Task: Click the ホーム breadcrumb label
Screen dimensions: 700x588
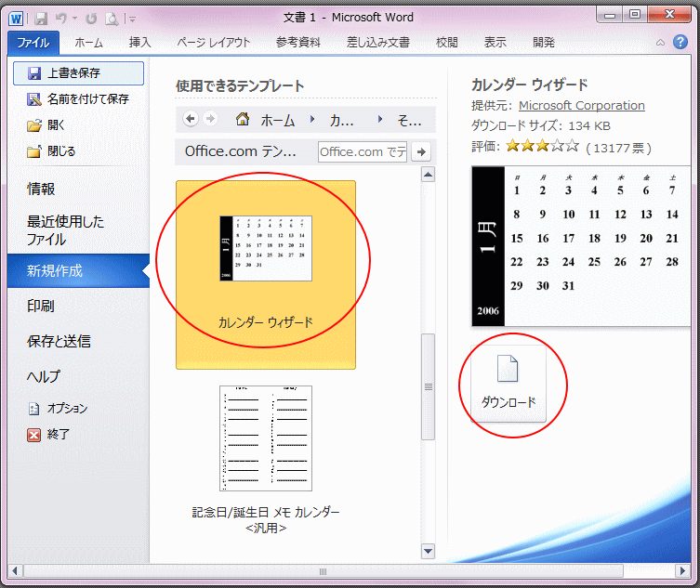Action: [x=278, y=120]
